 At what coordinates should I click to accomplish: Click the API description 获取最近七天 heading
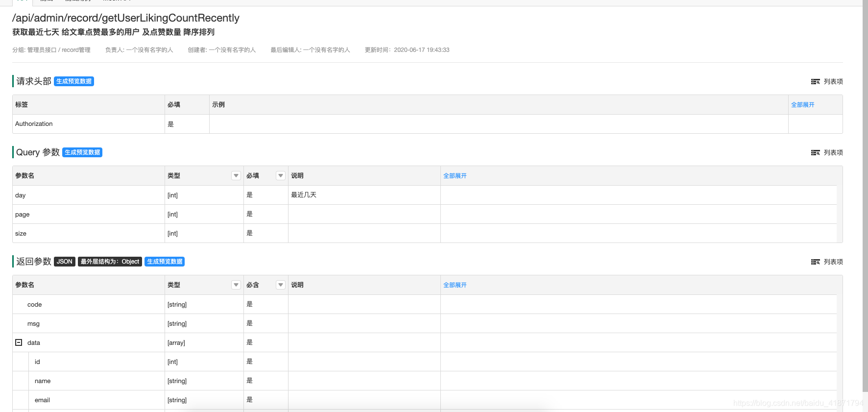pos(114,32)
